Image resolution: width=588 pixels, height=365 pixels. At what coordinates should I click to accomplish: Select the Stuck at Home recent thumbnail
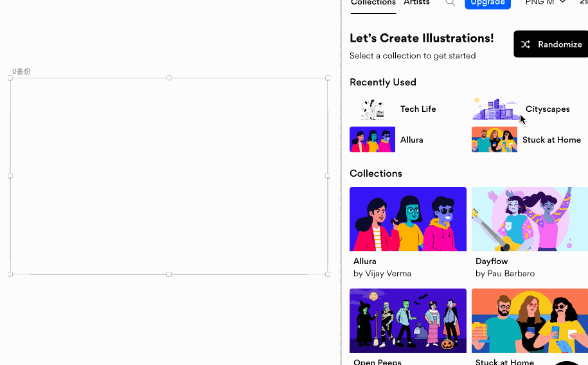494,139
